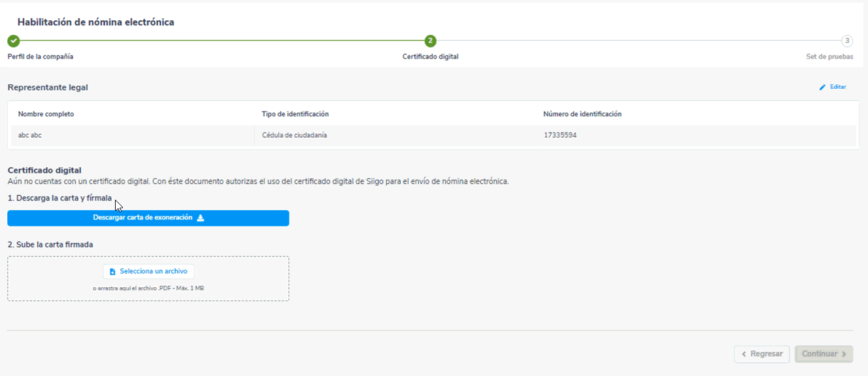Click the file icon in Selecciona un archivo

pos(112,272)
